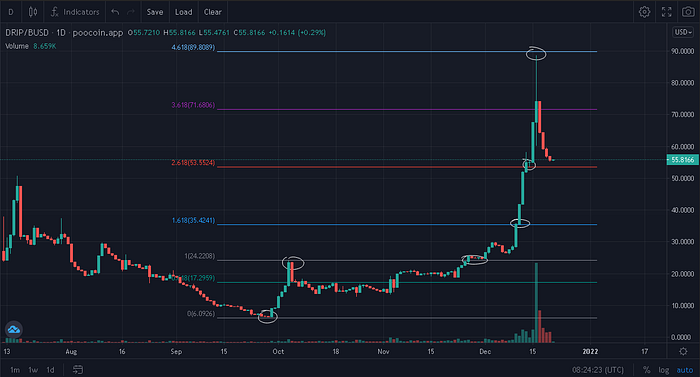Select the 1d date range
700x377 pixels.
click(x=50, y=370)
